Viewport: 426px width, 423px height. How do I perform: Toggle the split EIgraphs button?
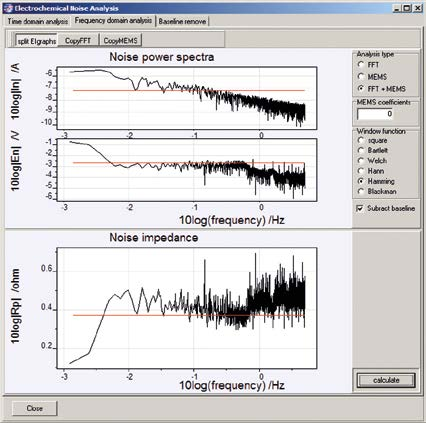point(37,41)
